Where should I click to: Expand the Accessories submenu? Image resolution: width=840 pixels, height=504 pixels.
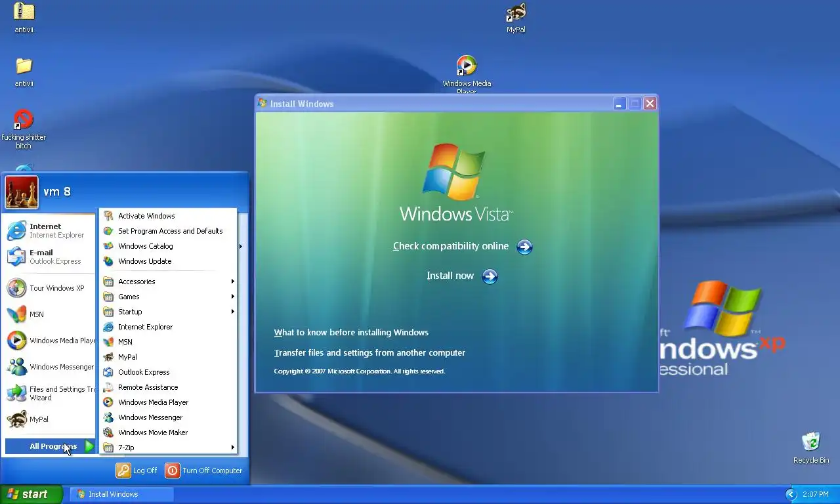[x=169, y=282]
